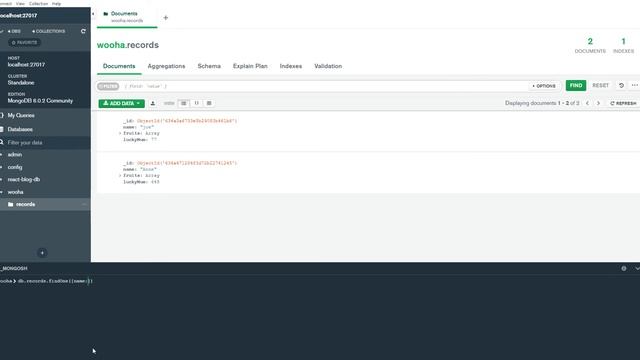The image size is (640, 360).
Task: Expand the admin database
Action: (x=2, y=155)
